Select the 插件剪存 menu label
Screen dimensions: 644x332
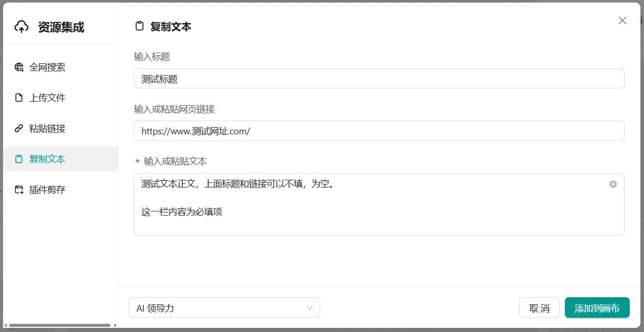click(47, 190)
